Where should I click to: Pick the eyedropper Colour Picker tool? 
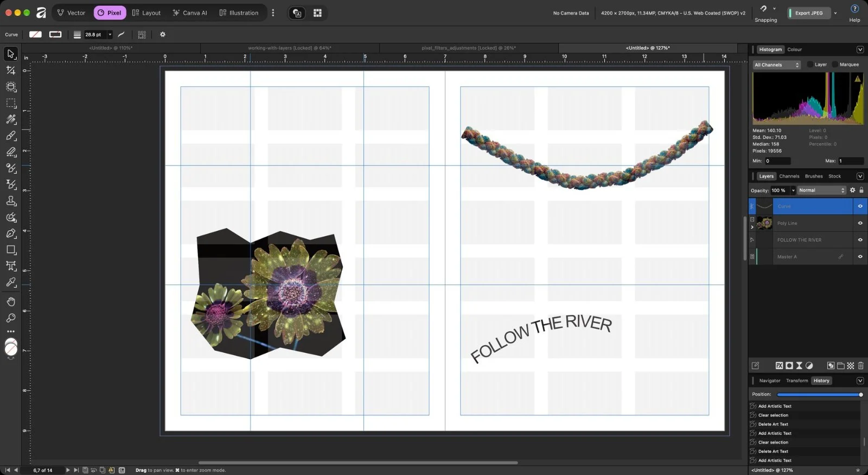11,282
